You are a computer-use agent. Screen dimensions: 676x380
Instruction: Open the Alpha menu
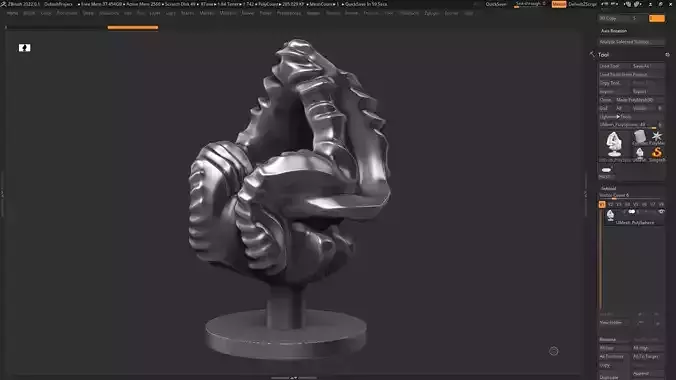[13, 13]
